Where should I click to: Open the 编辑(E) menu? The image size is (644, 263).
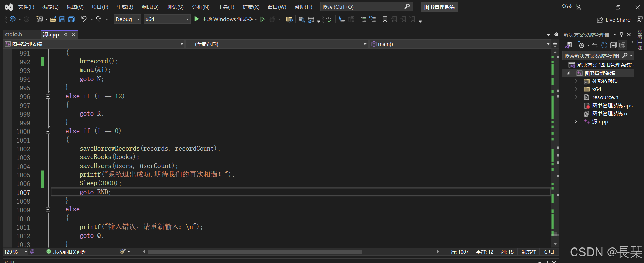pyautogui.click(x=50, y=7)
